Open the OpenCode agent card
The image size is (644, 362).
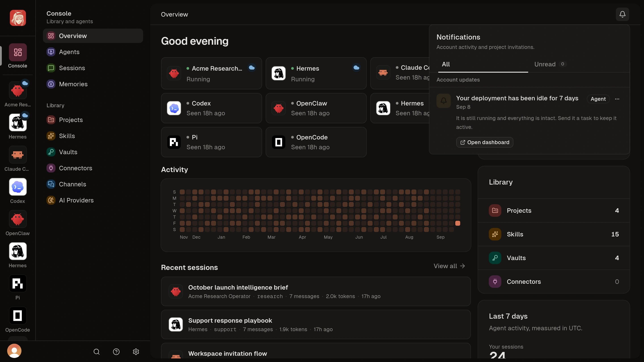click(316, 142)
